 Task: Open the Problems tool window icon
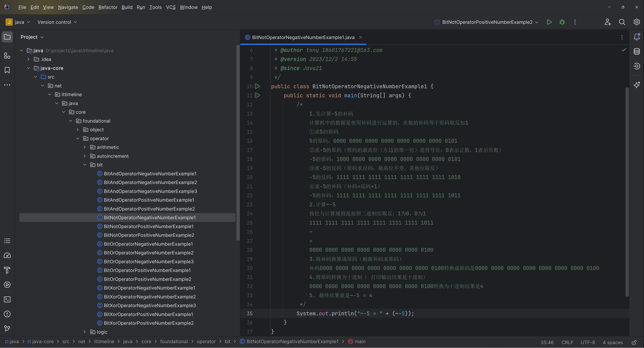click(x=7, y=314)
